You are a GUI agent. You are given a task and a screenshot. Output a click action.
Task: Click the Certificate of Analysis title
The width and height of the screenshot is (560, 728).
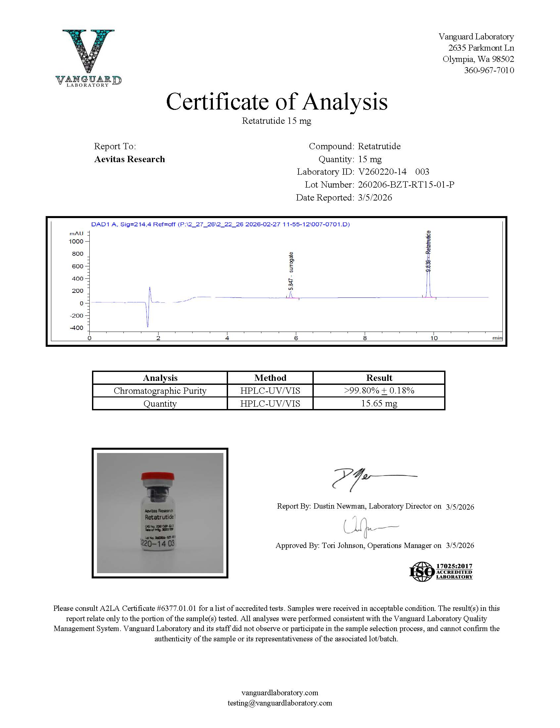click(277, 101)
